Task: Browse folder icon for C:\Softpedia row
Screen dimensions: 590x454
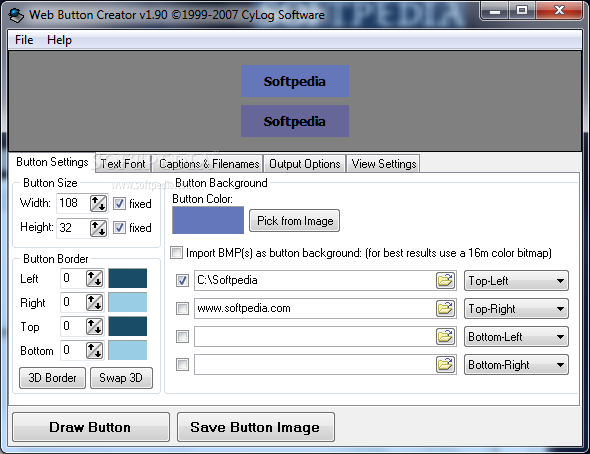Action: click(445, 281)
